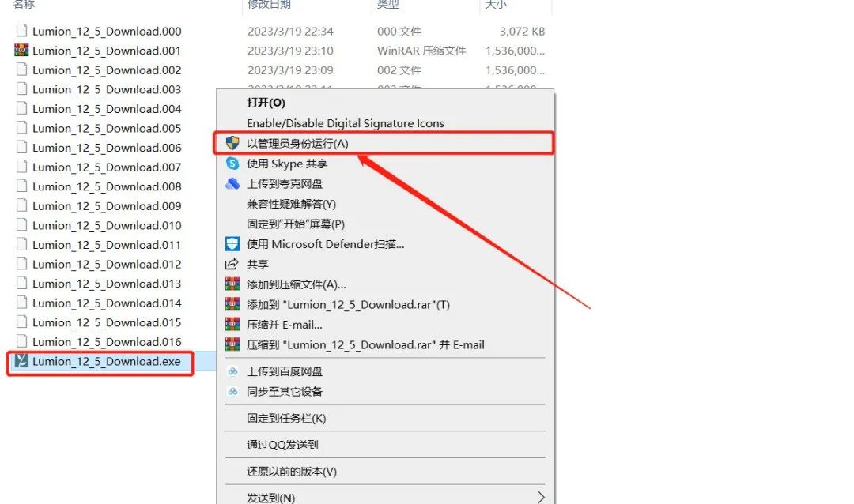Click the Quark cloud drive upload icon
The height and width of the screenshot is (504, 854).
click(232, 183)
